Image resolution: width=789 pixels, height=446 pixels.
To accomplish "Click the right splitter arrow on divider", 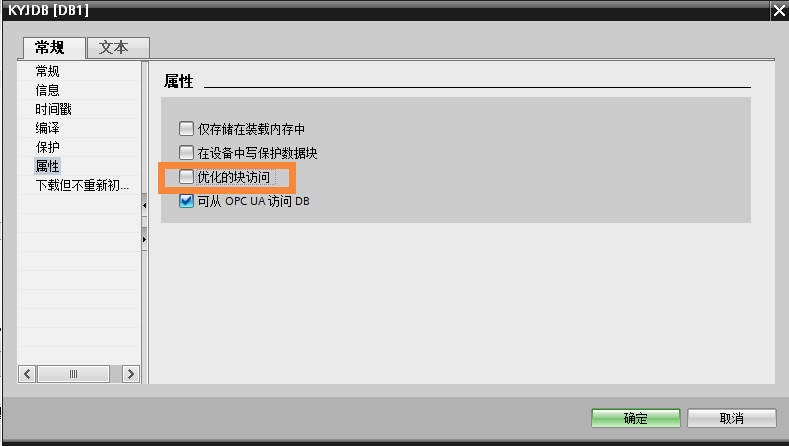I will (144, 239).
